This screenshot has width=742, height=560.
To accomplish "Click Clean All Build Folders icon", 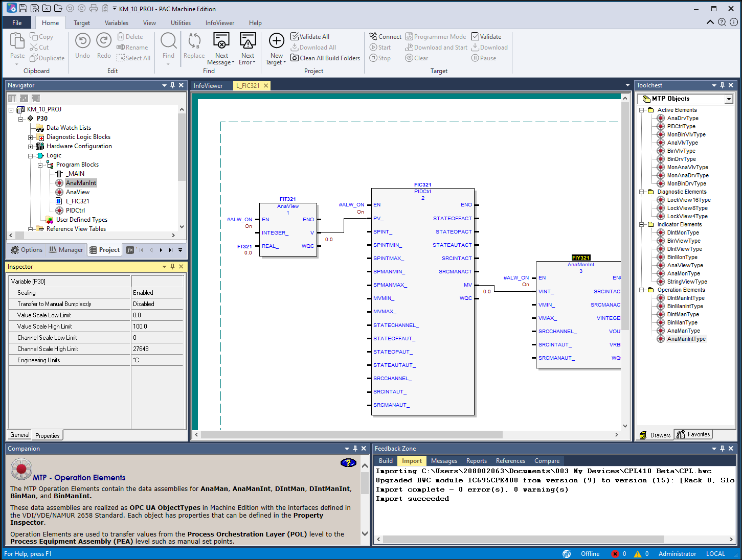I will [x=295, y=58].
